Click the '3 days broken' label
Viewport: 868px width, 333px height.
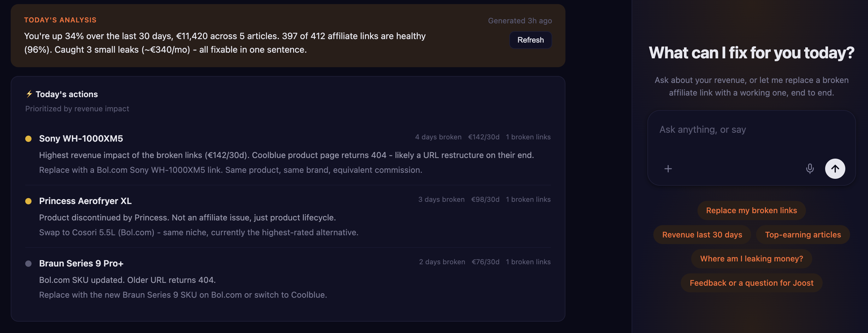[441, 199]
